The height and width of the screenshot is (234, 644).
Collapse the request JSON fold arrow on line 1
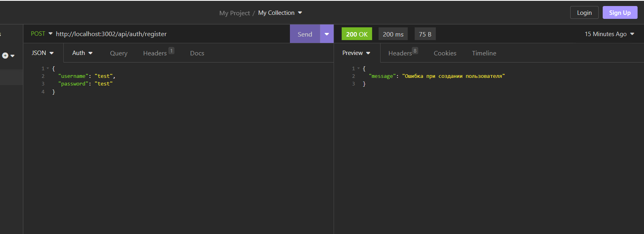(48, 69)
